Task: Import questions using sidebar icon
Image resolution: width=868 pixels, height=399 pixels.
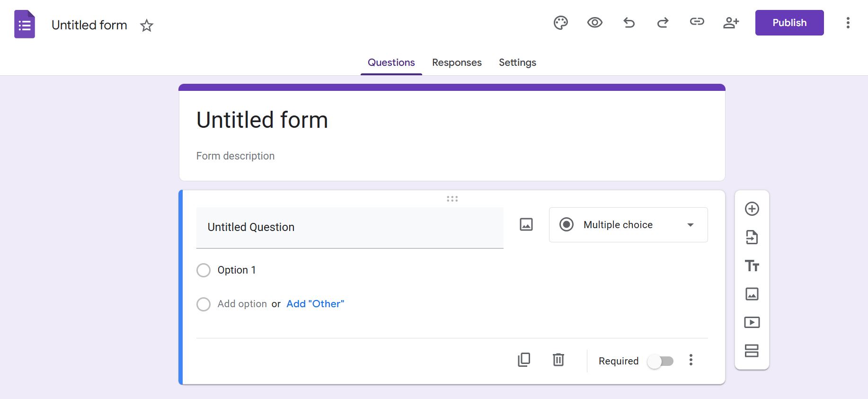Action: (x=752, y=237)
